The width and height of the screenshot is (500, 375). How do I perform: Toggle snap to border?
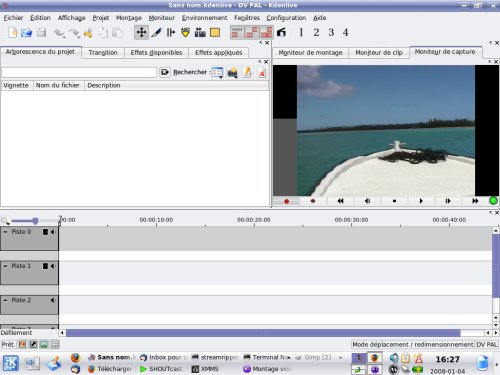(252, 33)
